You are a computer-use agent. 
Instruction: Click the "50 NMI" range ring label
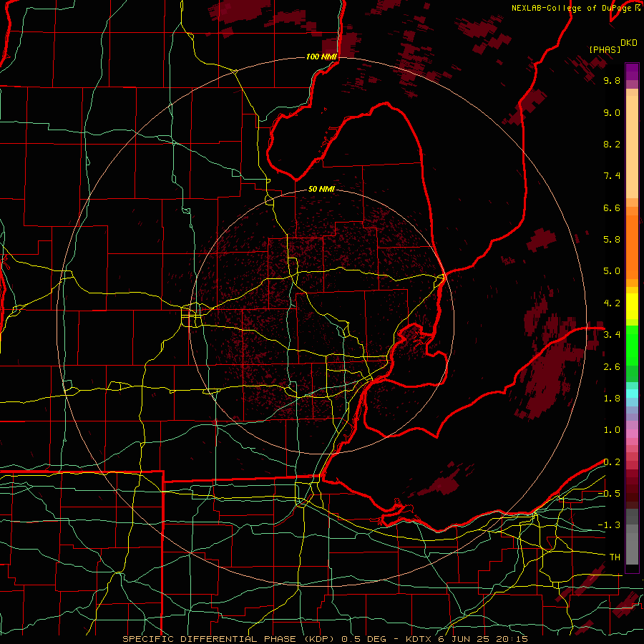pyautogui.click(x=321, y=190)
